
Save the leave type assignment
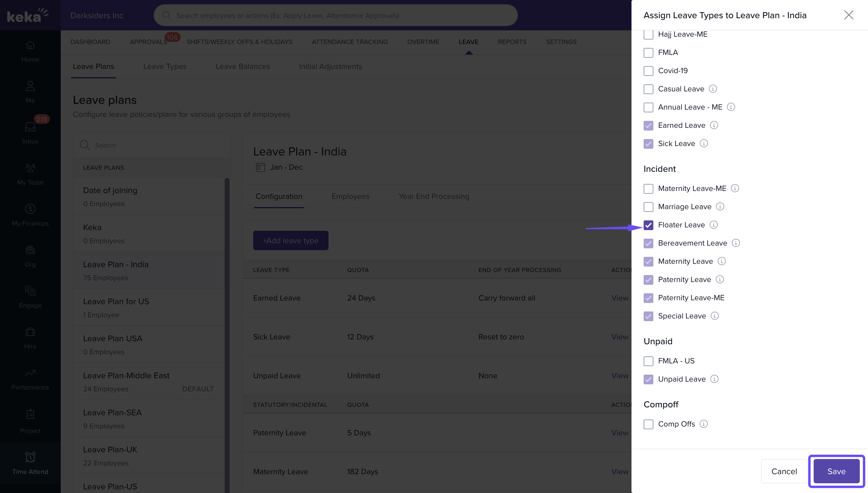[x=836, y=471]
